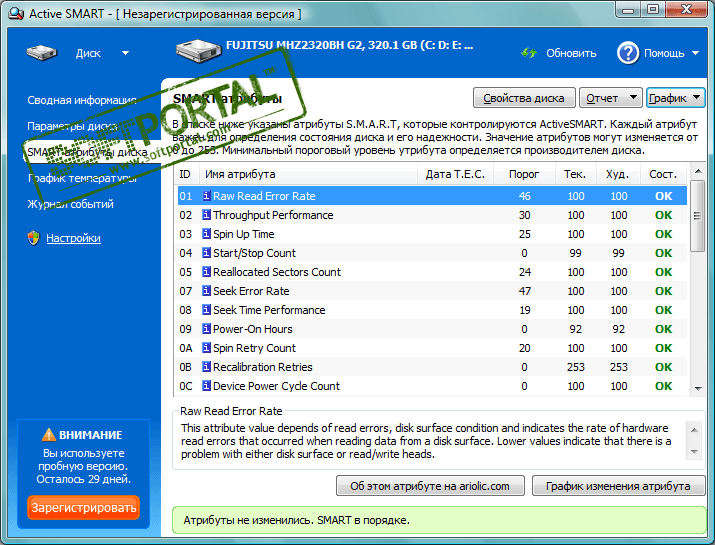The image size is (715, 545).
Task: Click attribute list scrollbar down arrow
Action: click(x=697, y=389)
